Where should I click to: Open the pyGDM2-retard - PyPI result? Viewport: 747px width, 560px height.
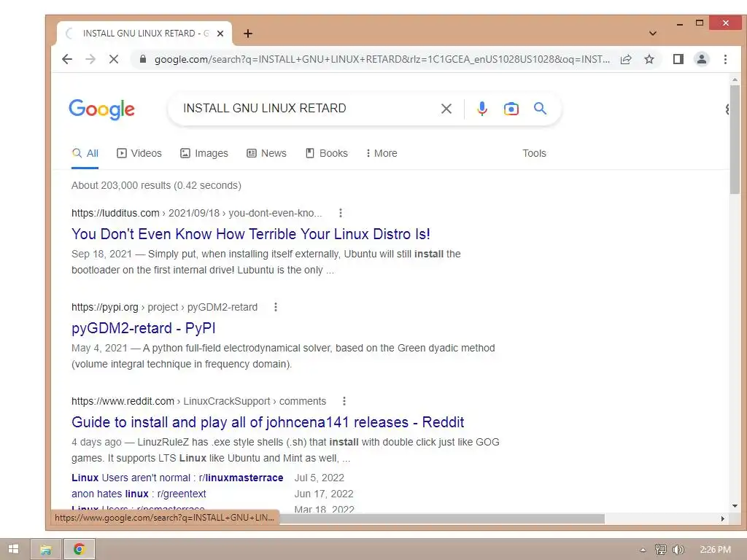point(144,328)
